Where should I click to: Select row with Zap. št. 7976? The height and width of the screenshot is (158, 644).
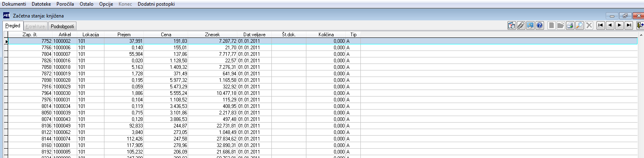tap(323, 100)
